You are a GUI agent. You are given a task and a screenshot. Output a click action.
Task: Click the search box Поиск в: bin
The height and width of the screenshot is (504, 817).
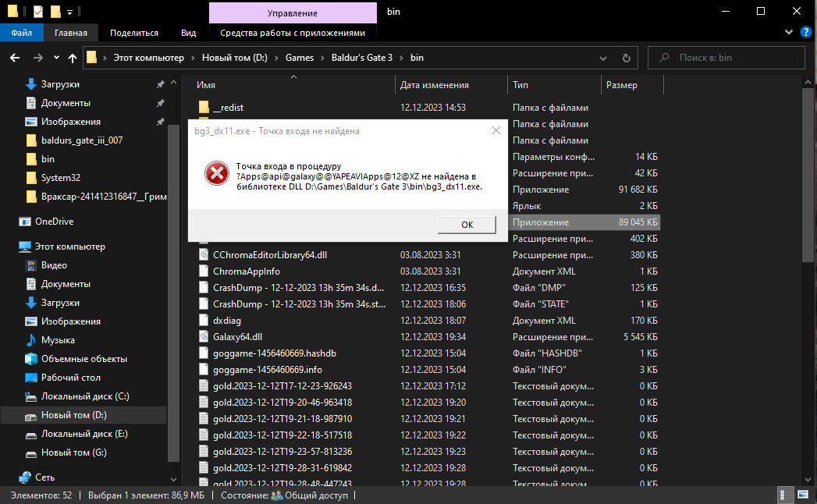(x=734, y=58)
